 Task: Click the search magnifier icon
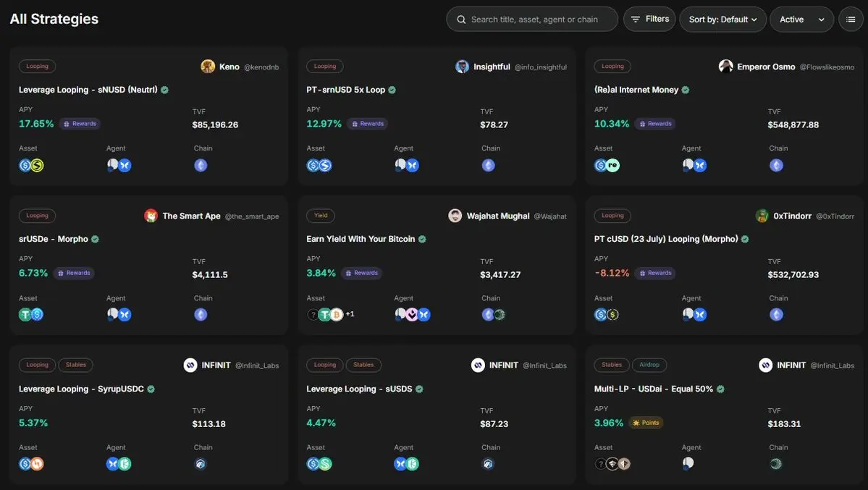click(x=460, y=20)
